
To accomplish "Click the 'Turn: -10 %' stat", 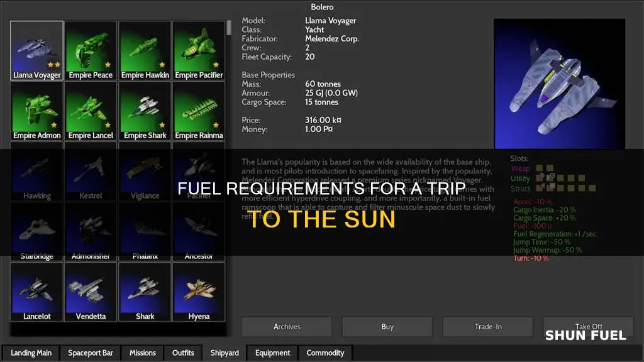I will (531, 258).
